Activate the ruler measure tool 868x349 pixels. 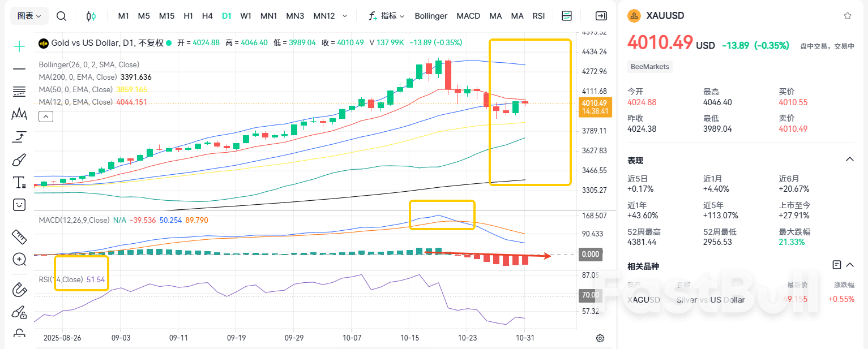[19, 236]
